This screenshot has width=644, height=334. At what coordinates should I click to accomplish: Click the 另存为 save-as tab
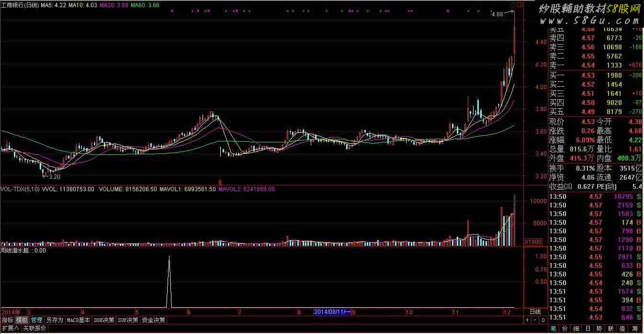pos(55,320)
